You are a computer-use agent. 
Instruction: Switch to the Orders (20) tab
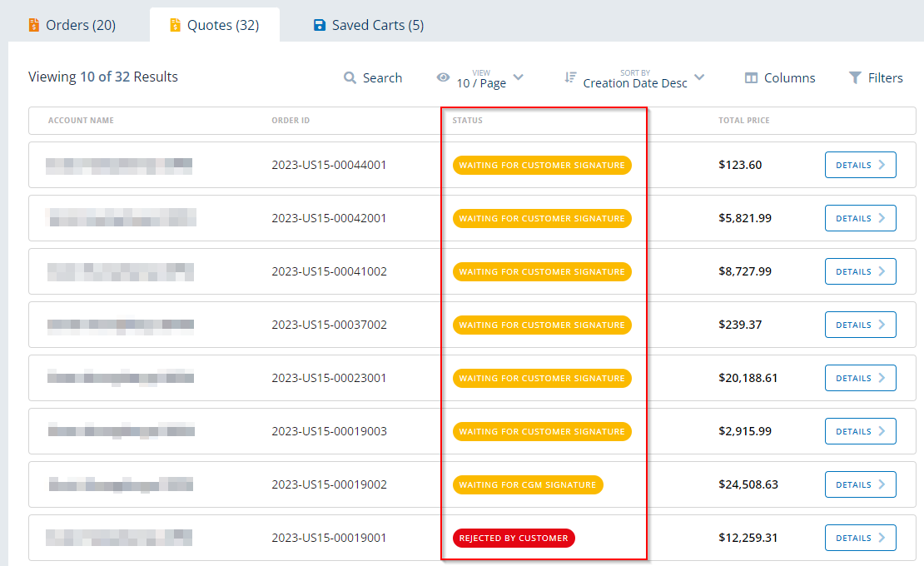tap(72, 25)
